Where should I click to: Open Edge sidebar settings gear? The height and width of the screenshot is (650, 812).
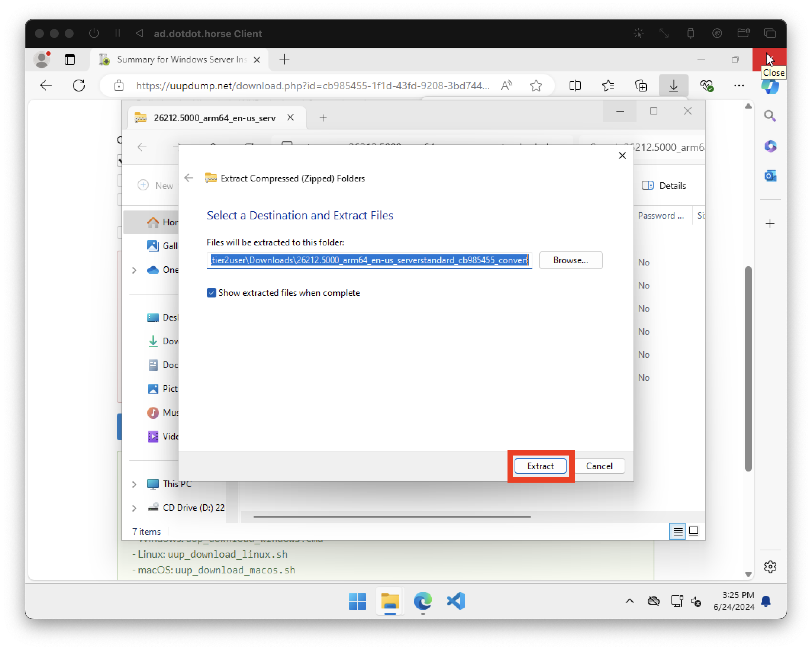[770, 567]
